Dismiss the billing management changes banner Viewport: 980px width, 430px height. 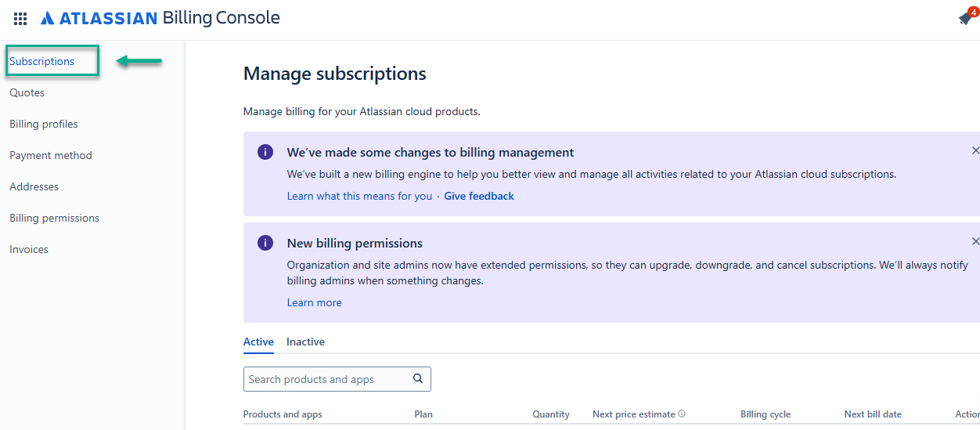tap(975, 150)
